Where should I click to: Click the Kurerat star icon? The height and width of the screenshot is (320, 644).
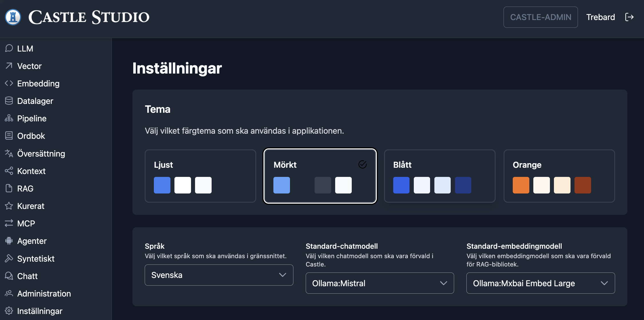tap(9, 206)
